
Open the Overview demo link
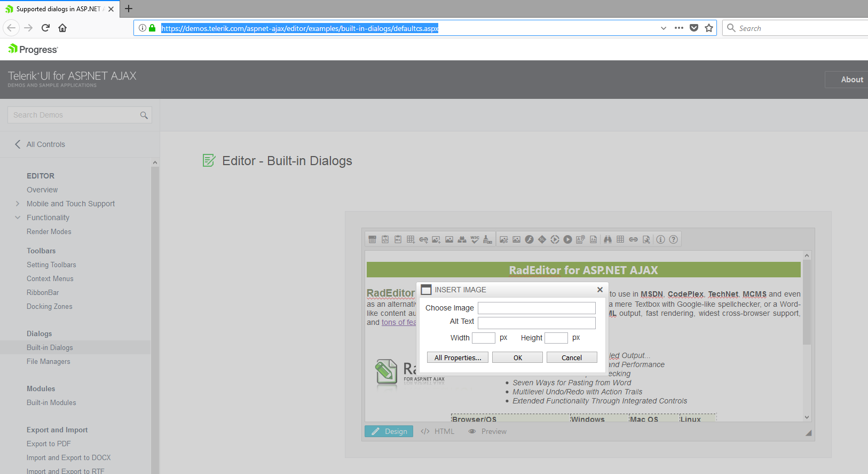click(42, 190)
